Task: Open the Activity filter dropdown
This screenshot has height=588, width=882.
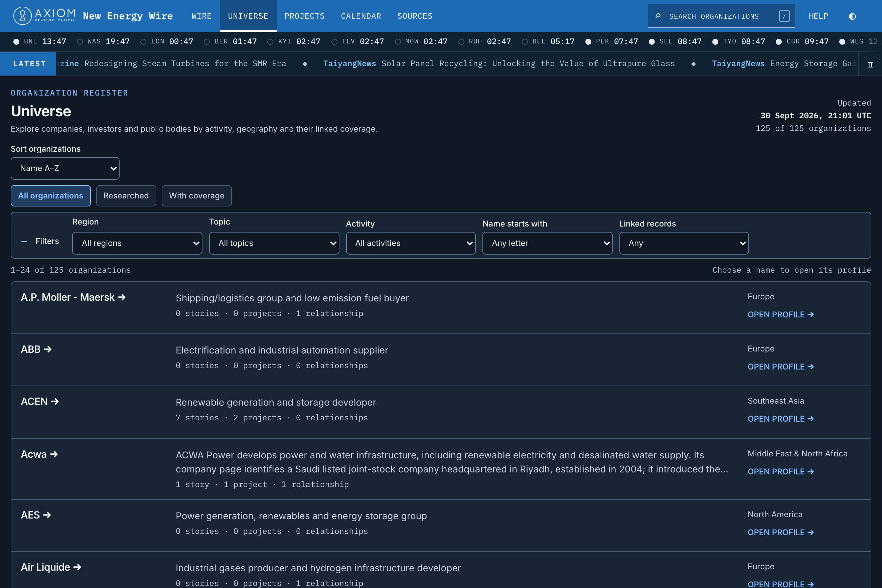Action: (411, 243)
